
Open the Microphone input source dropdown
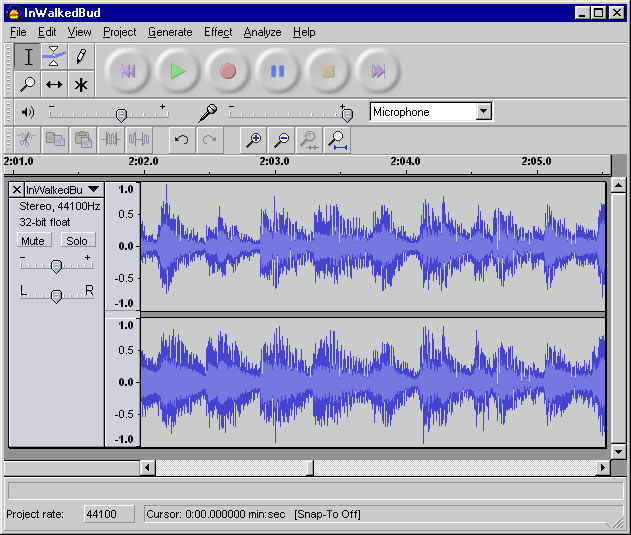tap(484, 112)
